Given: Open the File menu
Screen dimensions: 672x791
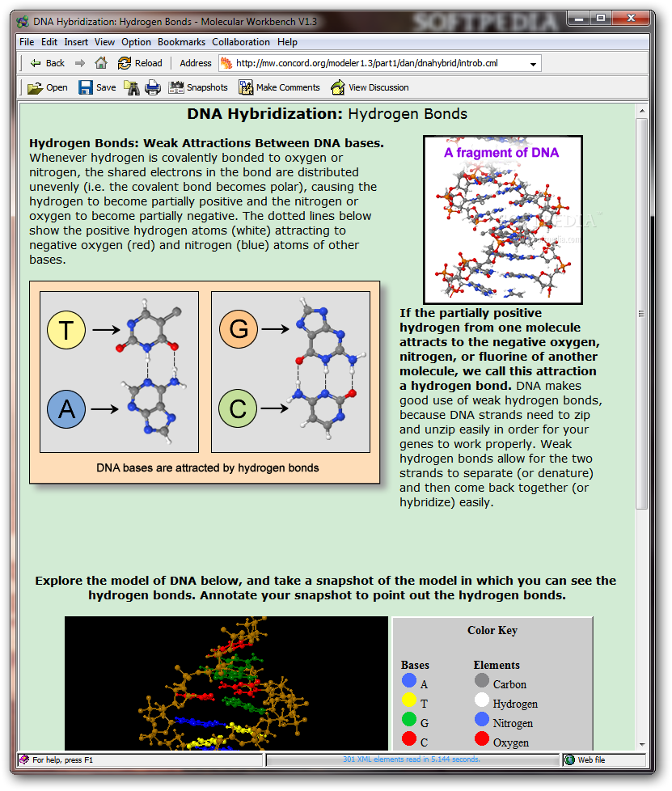Looking at the screenshot, I should click(x=27, y=42).
